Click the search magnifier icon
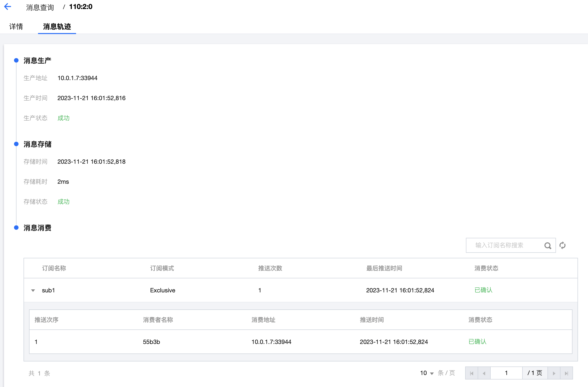The height and width of the screenshot is (387, 588). [547, 246]
